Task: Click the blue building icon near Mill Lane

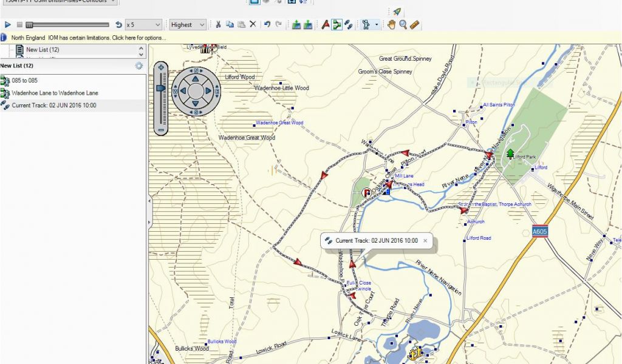Action: (x=386, y=191)
